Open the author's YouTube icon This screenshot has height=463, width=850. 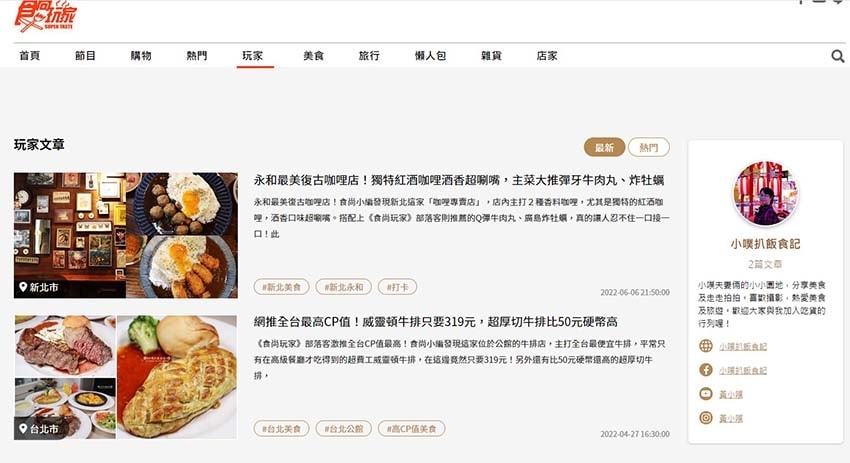706,394
